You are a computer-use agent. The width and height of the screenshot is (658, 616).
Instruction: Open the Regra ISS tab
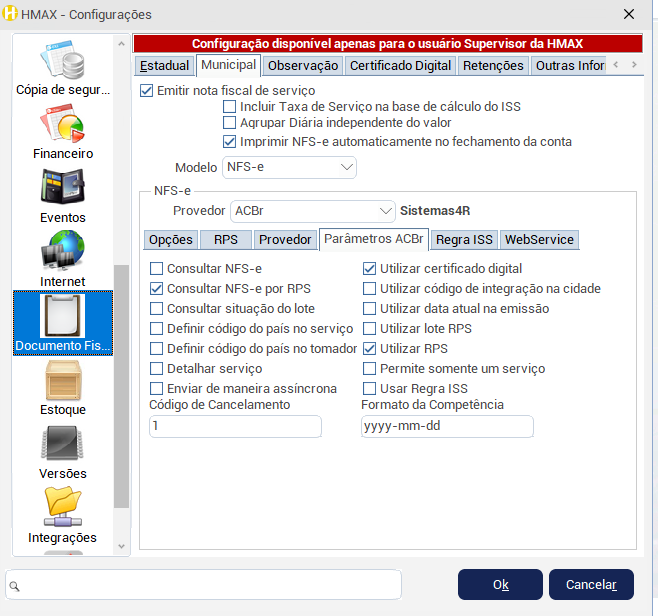pos(464,240)
